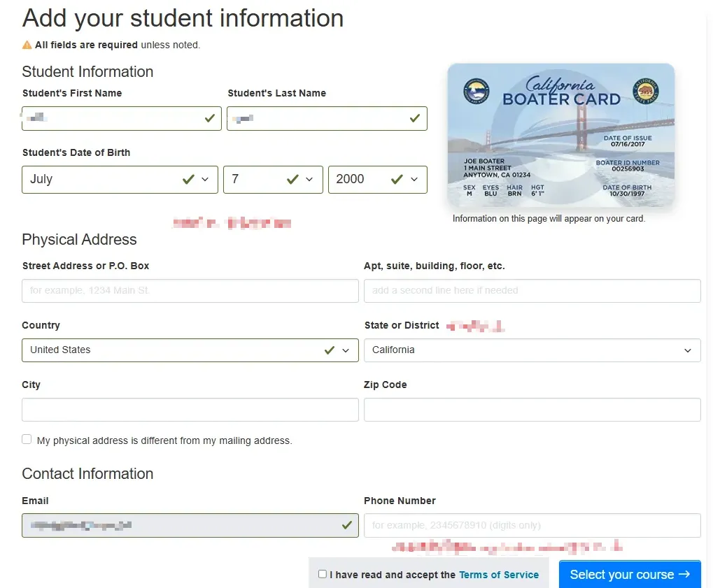The image size is (713, 588).
Task: Expand the Country dropdown showing United States
Action: (190, 350)
